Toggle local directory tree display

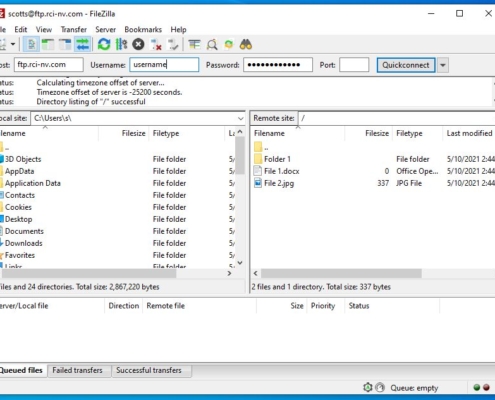[48, 44]
